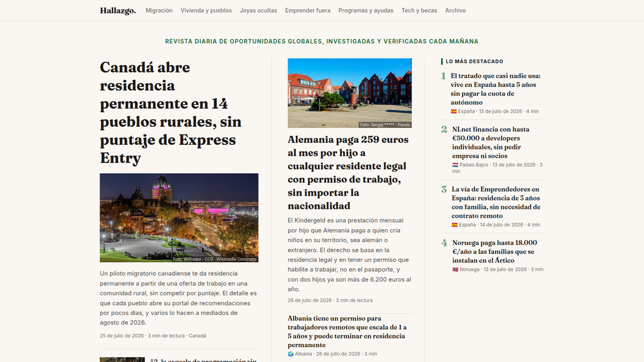
Task: Open the Migración menu item
Action: (x=159, y=11)
